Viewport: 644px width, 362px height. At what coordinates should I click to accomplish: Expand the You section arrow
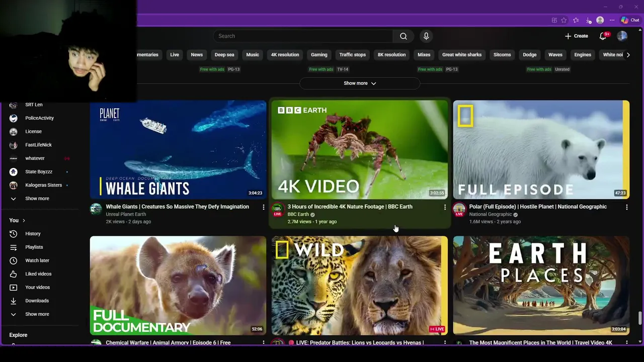click(24, 220)
